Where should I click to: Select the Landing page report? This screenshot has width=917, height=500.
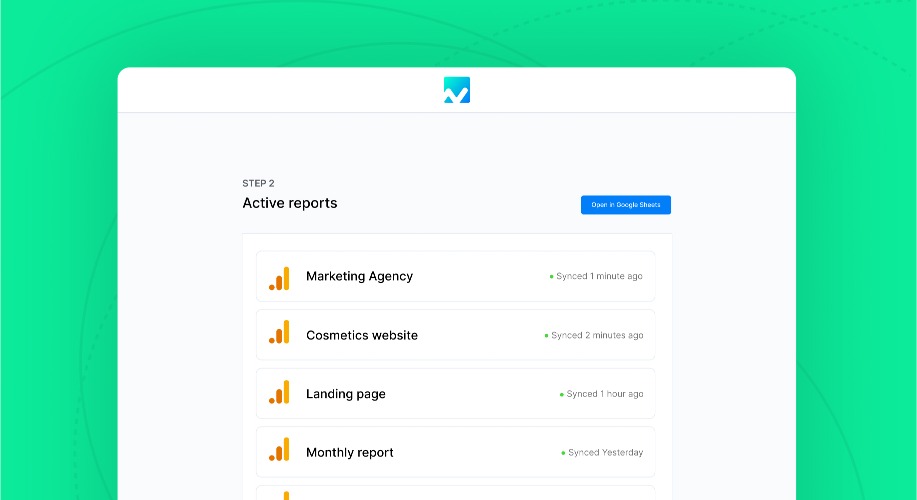point(456,394)
